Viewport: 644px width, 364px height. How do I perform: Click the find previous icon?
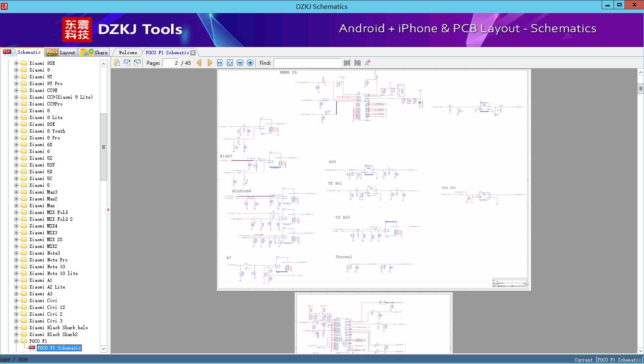pos(347,63)
